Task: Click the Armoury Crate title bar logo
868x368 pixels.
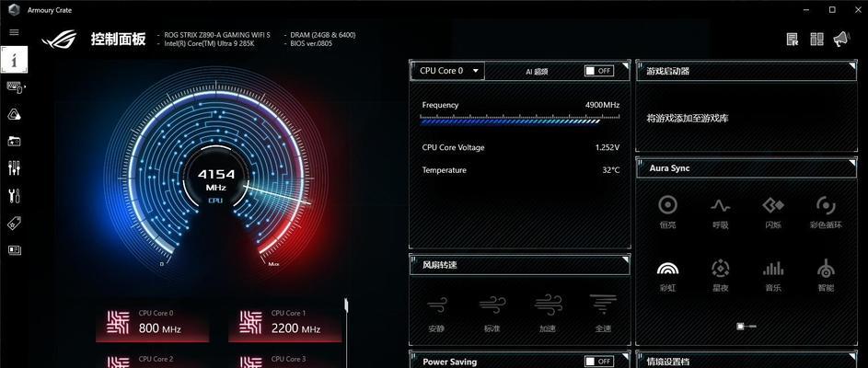Action: [x=15, y=10]
